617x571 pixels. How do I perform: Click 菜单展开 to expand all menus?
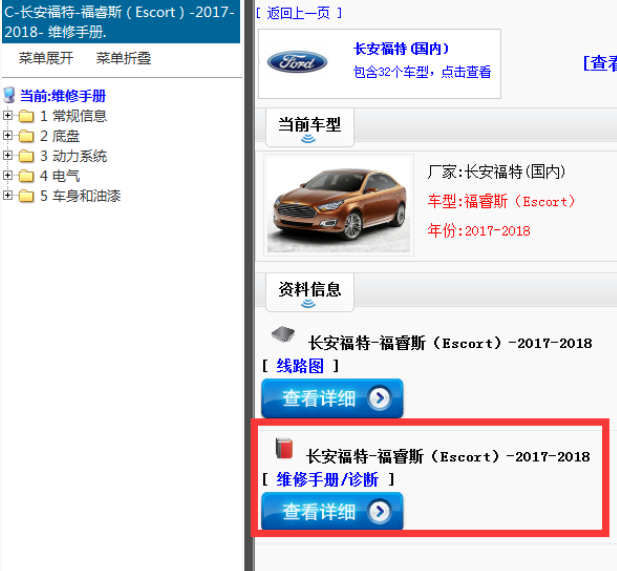click(46, 58)
